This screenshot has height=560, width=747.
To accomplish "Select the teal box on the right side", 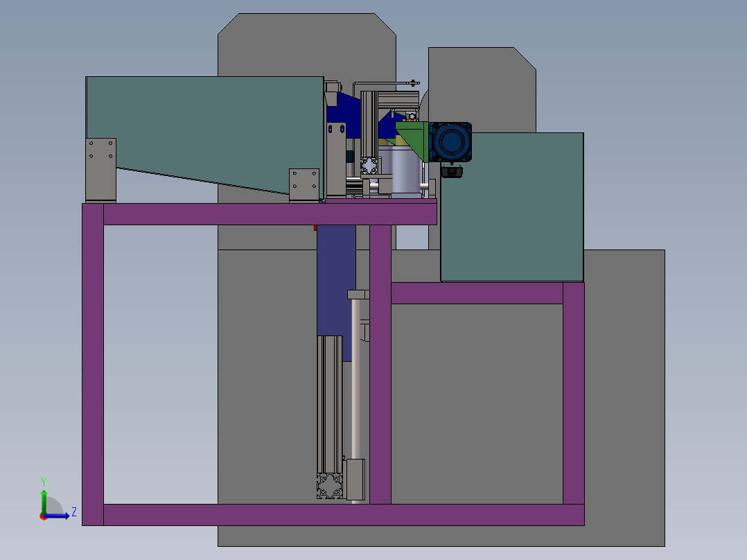I will (x=512, y=207).
